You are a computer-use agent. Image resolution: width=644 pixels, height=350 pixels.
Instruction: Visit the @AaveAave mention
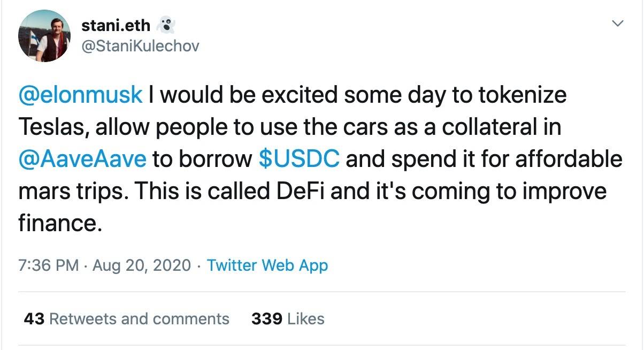tap(82, 159)
